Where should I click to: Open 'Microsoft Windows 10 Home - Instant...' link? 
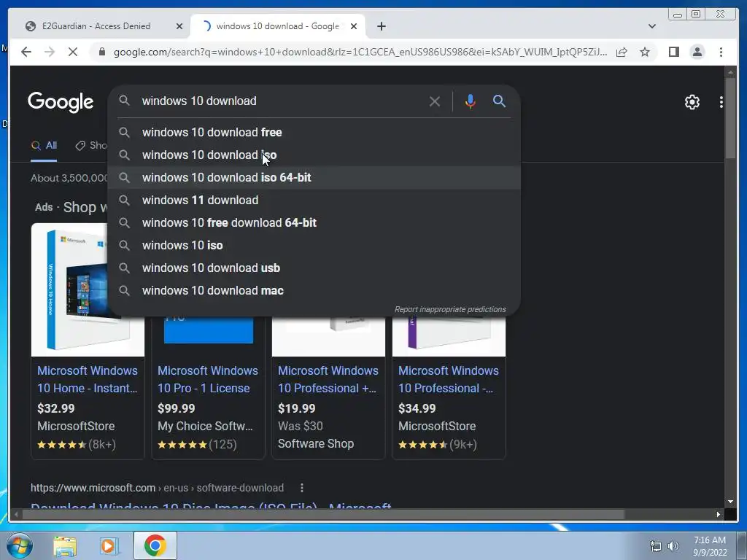(88, 379)
